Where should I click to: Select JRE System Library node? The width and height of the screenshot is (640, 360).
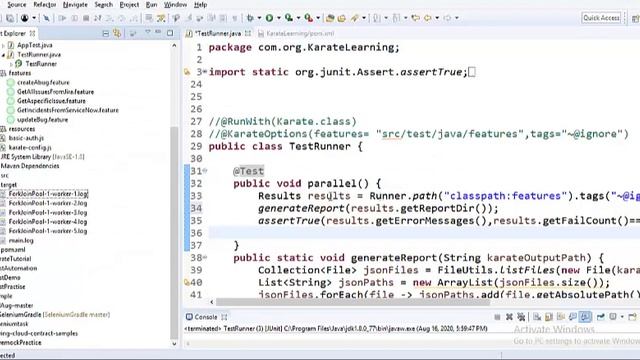(42, 157)
